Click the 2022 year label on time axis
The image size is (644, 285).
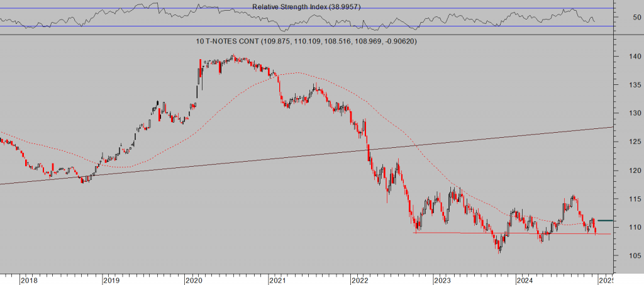coord(359,281)
